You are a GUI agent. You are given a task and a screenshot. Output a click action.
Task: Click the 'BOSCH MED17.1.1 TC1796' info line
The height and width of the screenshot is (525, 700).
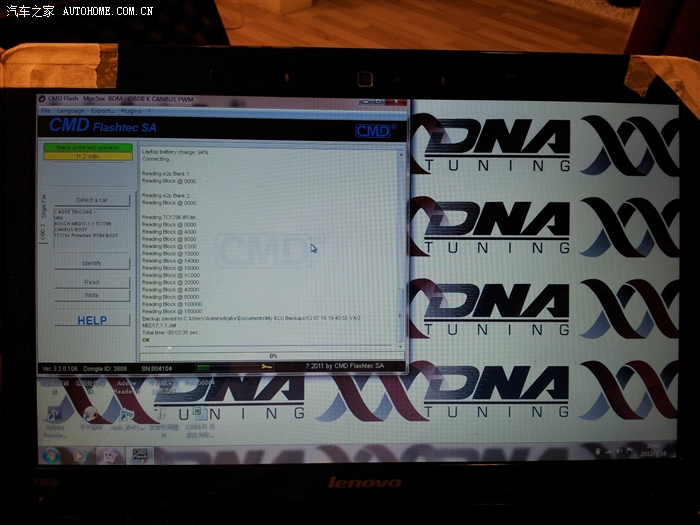83,224
